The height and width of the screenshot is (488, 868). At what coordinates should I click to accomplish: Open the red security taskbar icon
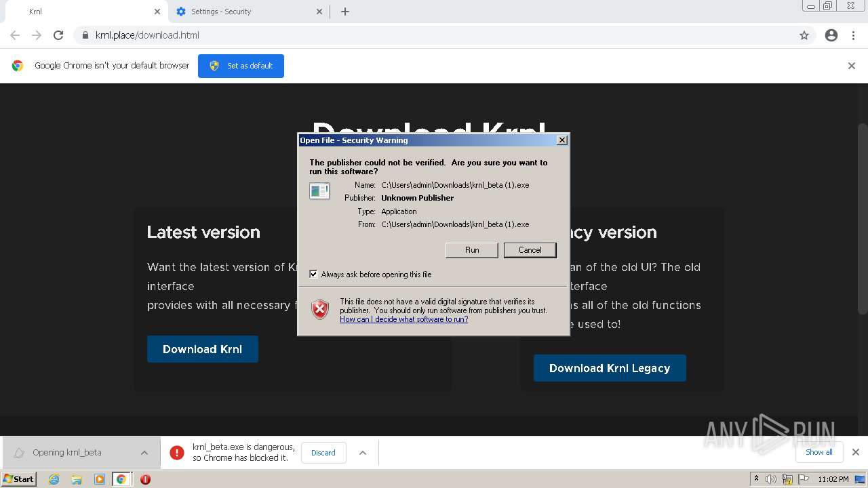[145, 479]
